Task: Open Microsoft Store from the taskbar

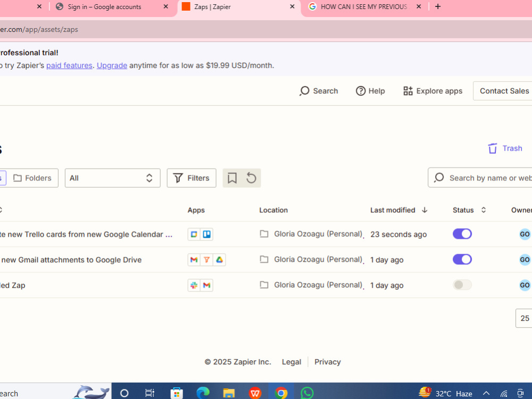Action: click(x=177, y=393)
